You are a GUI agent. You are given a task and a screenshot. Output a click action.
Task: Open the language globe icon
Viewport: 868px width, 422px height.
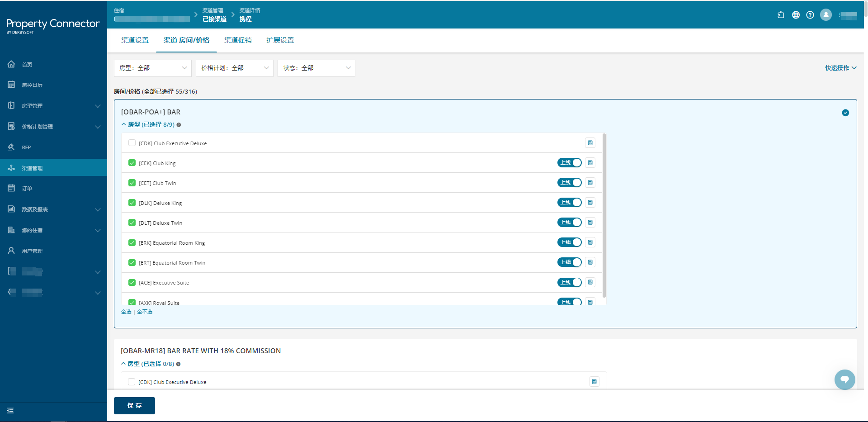796,15
